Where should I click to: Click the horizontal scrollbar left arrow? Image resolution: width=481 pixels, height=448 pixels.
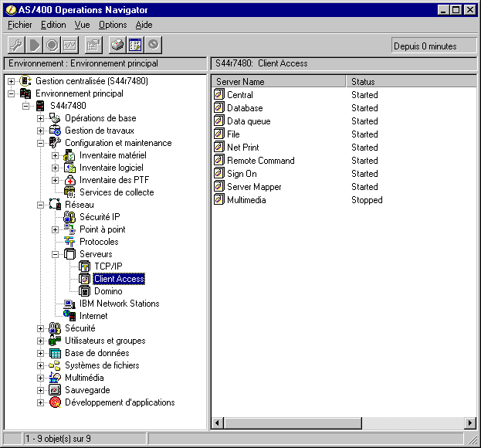(x=218, y=423)
